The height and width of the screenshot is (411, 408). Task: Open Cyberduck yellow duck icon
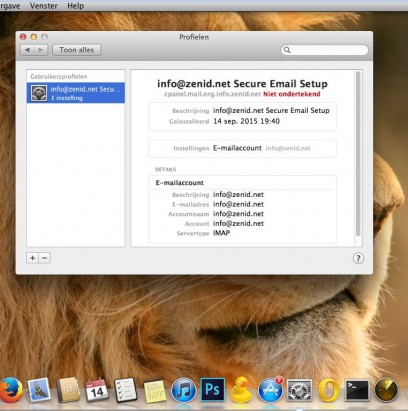tap(241, 390)
